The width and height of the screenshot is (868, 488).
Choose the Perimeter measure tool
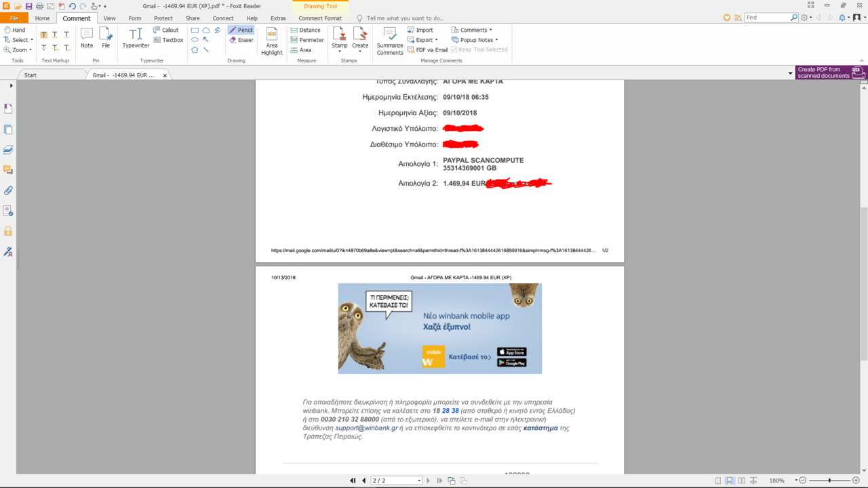pyautogui.click(x=307, y=40)
